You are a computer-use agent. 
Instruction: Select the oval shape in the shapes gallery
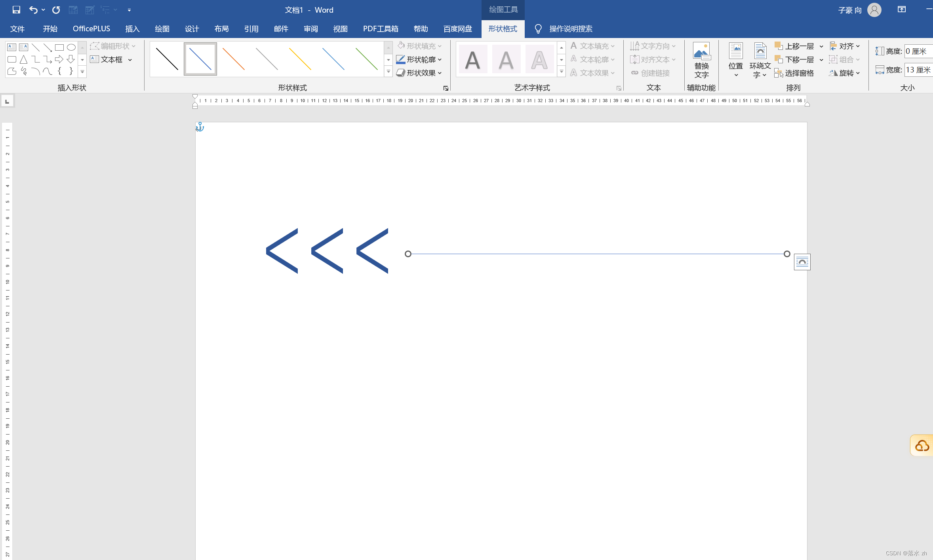coord(71,47)
